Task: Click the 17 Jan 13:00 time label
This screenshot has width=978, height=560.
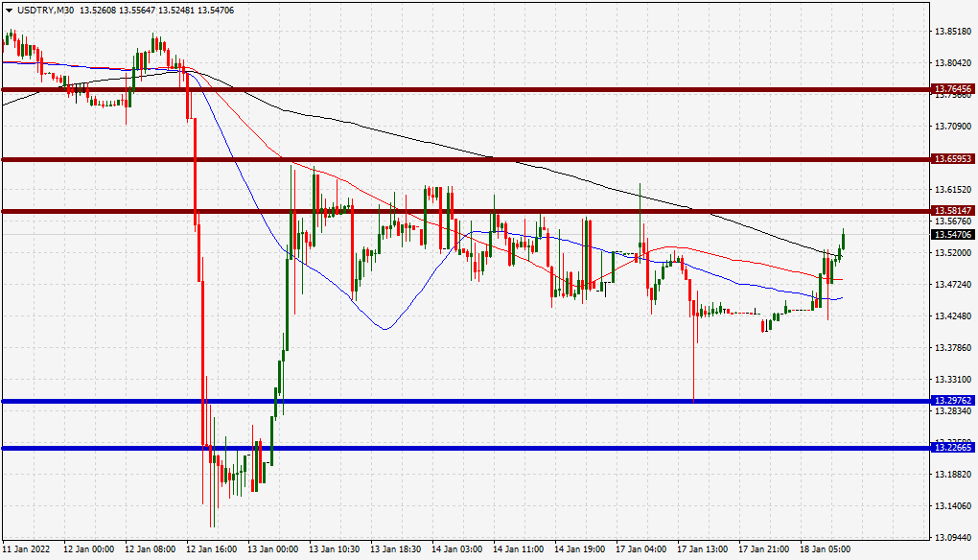Action: (x=702, y=549)
